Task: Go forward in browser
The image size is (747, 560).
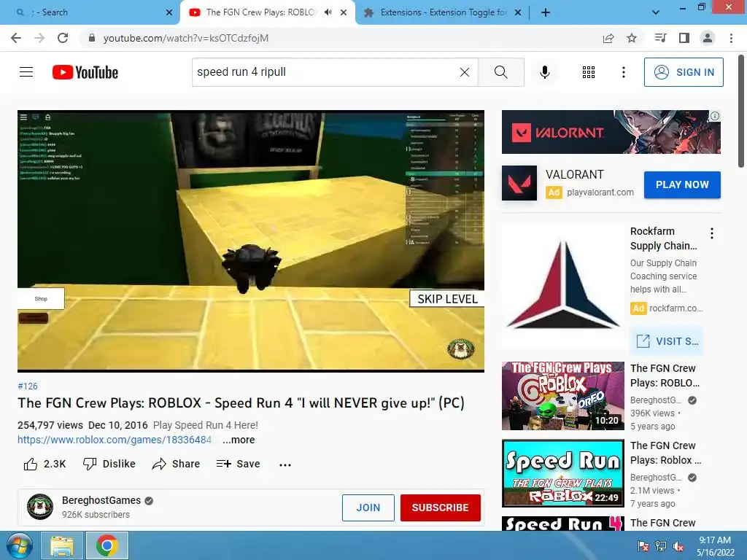Action: (39, 38)
